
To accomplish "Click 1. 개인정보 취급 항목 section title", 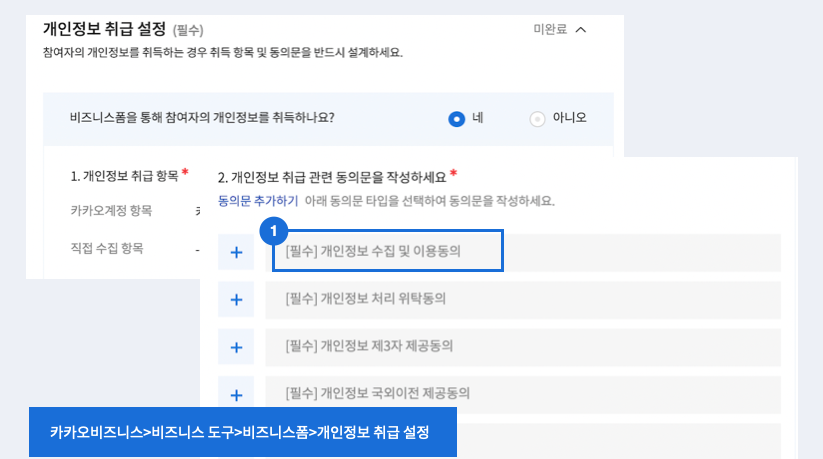I will point(124,176).
